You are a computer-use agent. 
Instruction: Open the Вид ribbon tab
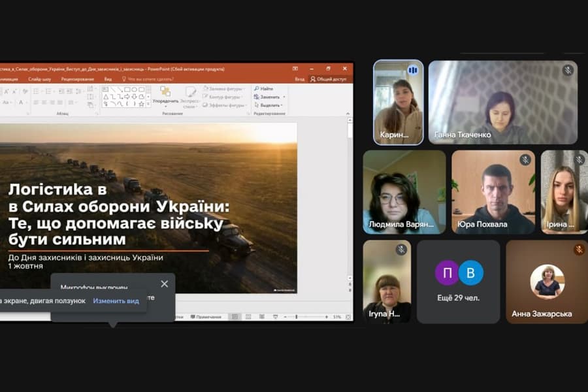coord(108,79)
